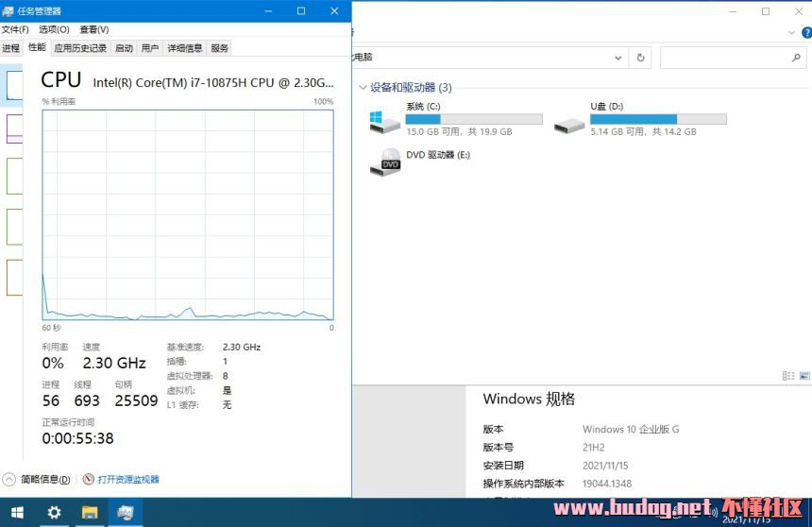Switch to the 启动 tab

coord(124,48)
